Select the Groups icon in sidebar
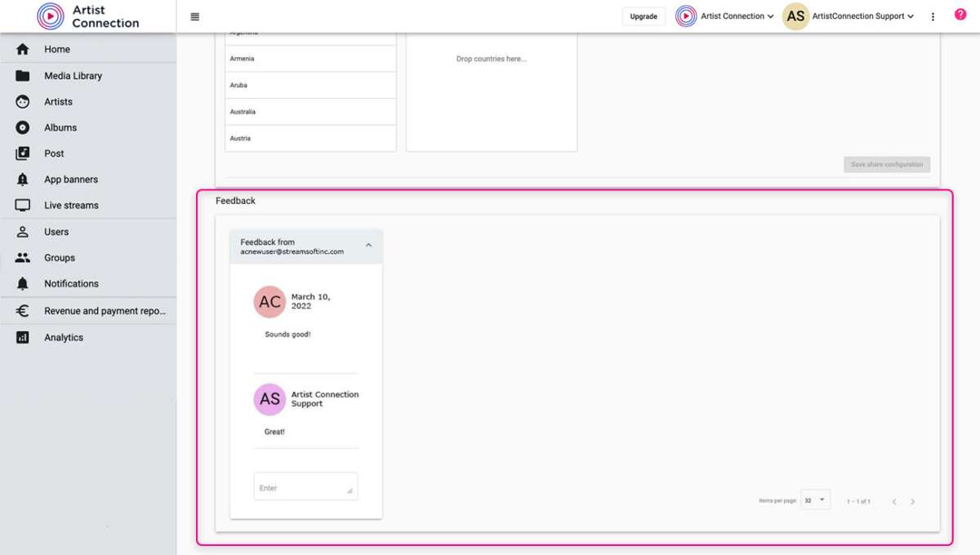Viewport: 980px width, 555px height. pyautogui.click(x=22, y=257)
